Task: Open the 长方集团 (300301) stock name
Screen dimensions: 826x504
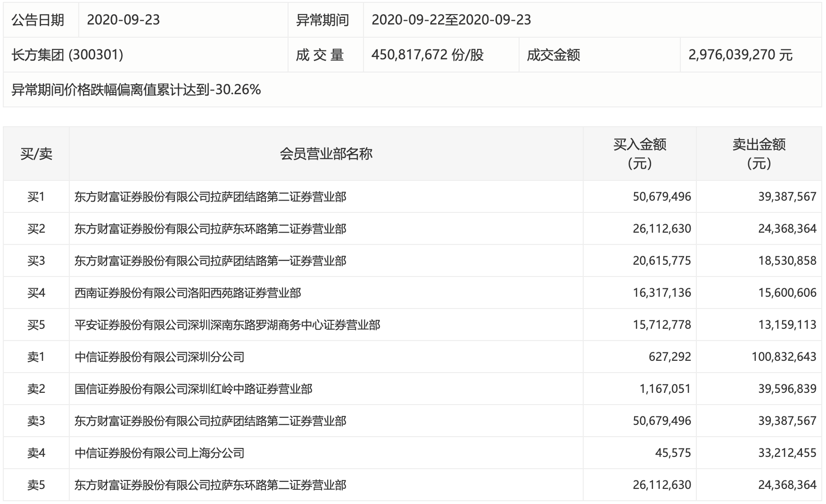Action: [67, 55]
